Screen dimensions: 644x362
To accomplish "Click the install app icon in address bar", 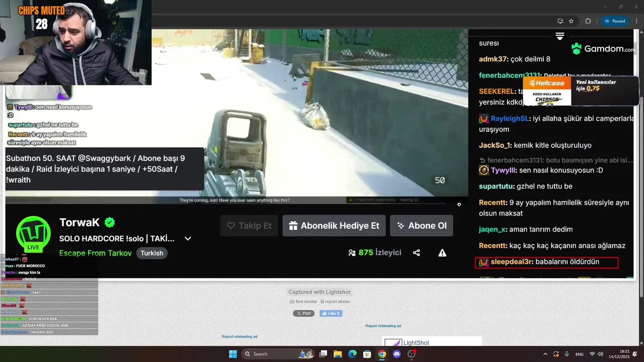I will point(560,21).
